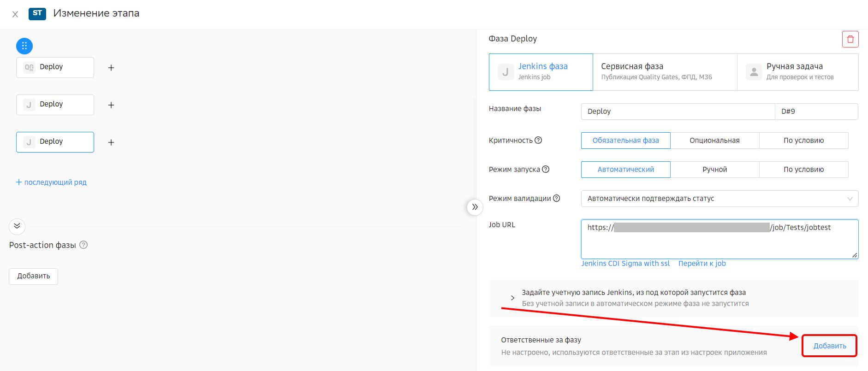Expand the Jenkins account settings section
Viewport: 868px width, 371px height.
pos(512,298)
